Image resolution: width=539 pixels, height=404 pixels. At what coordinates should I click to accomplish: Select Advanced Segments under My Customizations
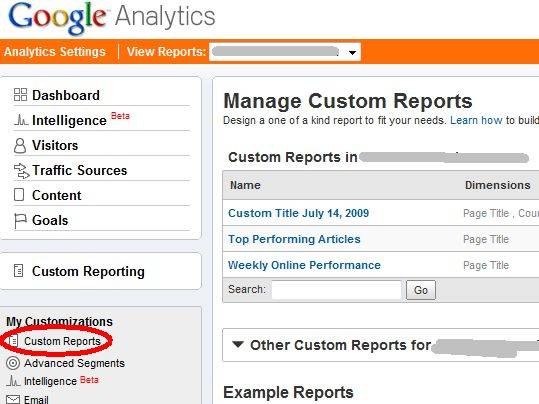tap(74, 363)
